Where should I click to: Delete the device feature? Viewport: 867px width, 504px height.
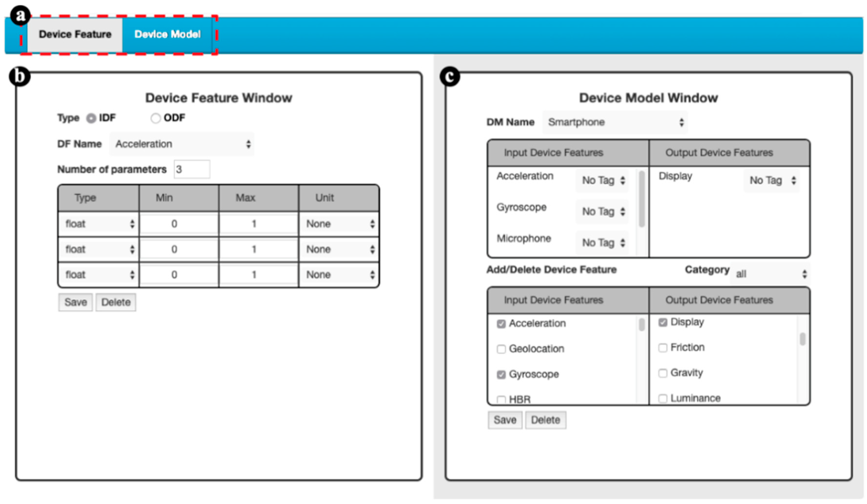click(116, 303)
